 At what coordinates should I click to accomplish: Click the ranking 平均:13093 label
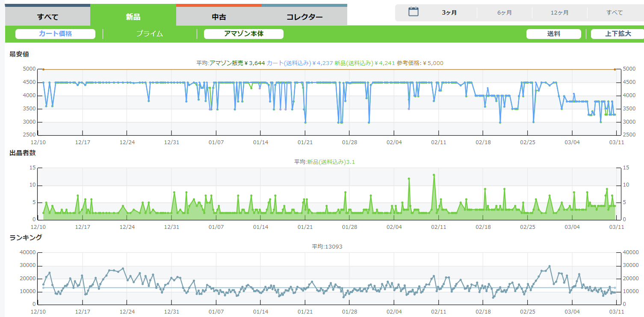point(327,246)
